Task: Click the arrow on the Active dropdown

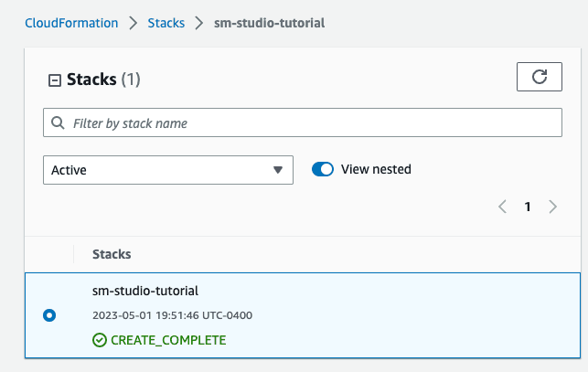Action: [278, 170]
